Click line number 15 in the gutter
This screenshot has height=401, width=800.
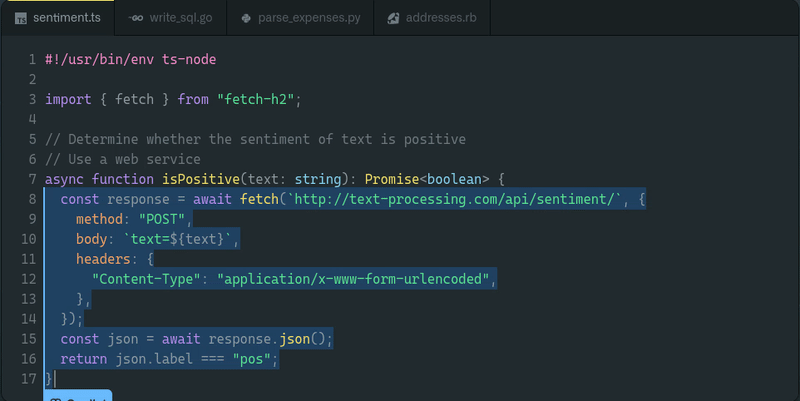point(28,339)
